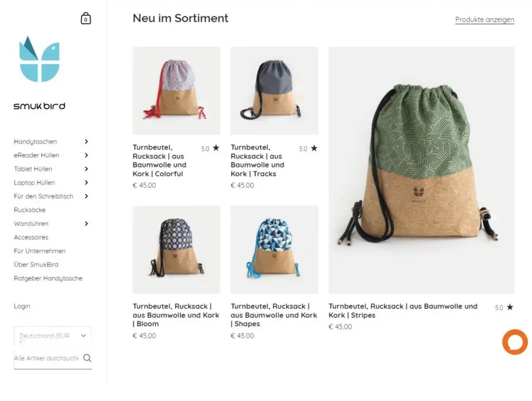Expand the Wanduhren submenu arrow
The image size is (532, 401).
tap(86, 224)
